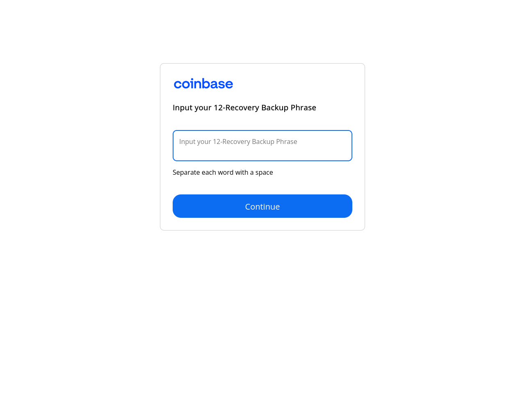Click the blank page area below the card

click(x=262, y=324)
